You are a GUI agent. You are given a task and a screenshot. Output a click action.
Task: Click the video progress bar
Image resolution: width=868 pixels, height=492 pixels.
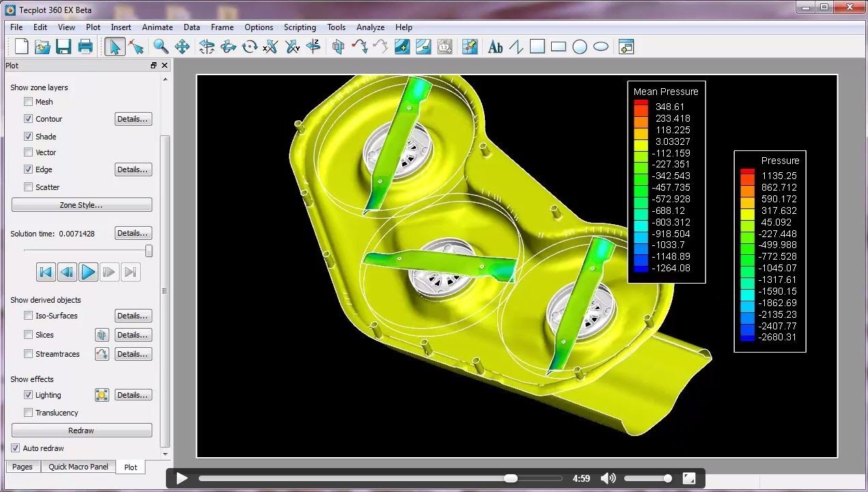(x=380, y=478)
